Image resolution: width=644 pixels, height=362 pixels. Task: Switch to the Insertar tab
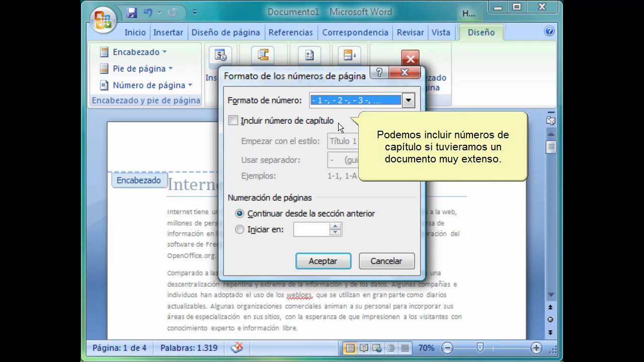pyautogui.click(x=168, y=32)
